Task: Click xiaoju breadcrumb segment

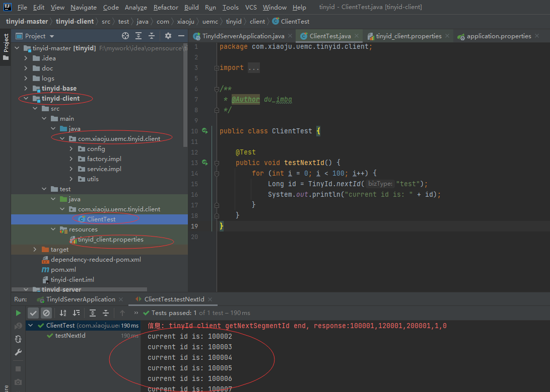Action: tap(185, 21)
